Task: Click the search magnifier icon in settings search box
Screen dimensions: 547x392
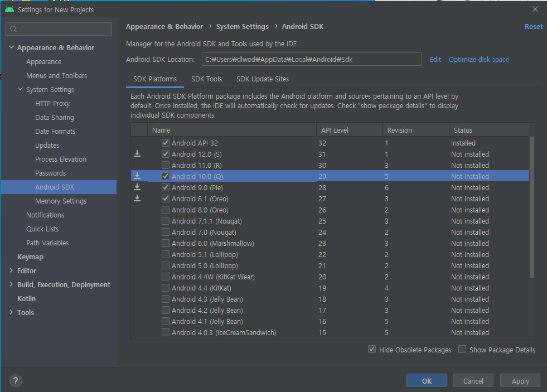Action: click(x=13, y=29)
